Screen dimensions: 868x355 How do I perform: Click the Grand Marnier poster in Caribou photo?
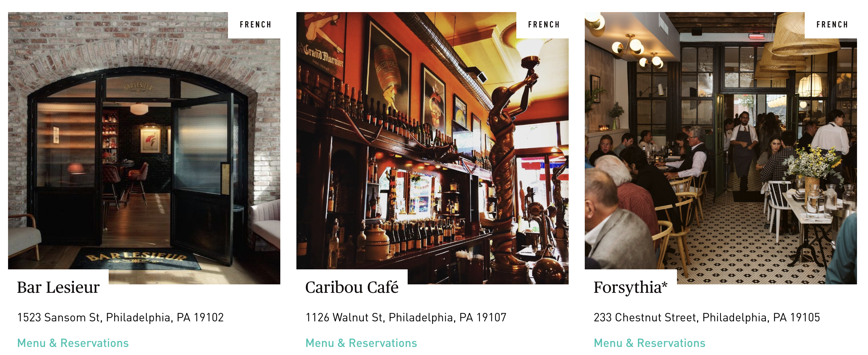pyautogui.click(x=321, y=46)
